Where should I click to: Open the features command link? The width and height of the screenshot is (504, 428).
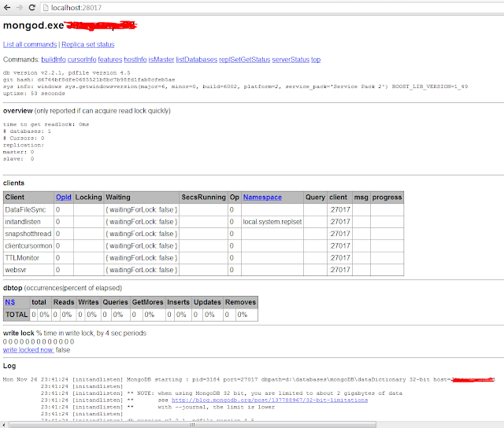coord(110,59)
